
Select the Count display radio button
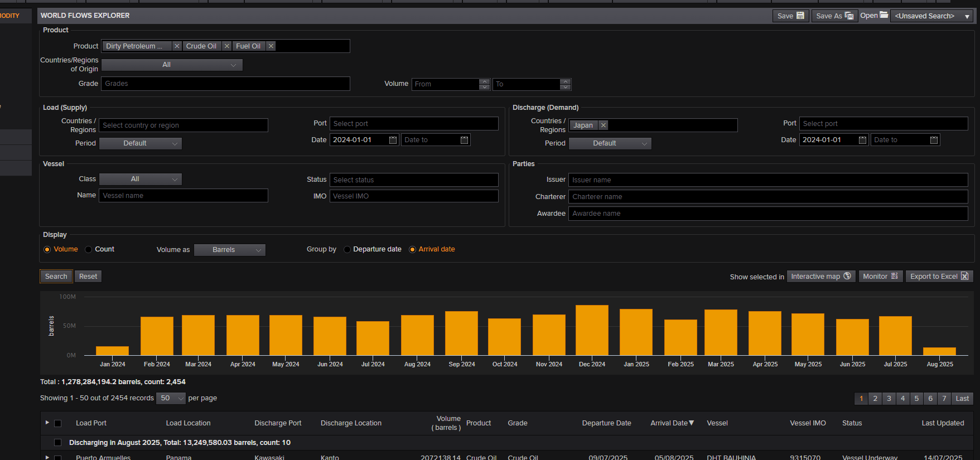(89, 249)
